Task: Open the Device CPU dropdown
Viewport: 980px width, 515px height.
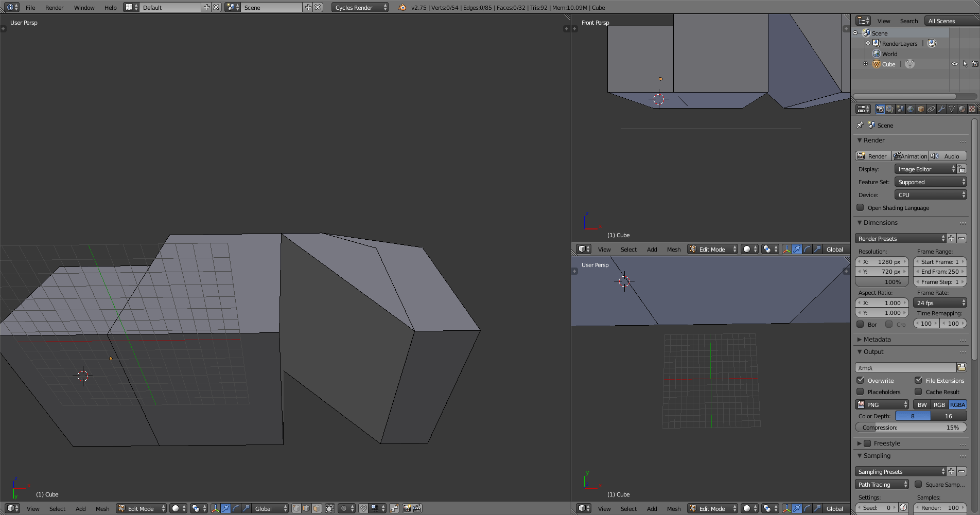Action: click(930, 195)
